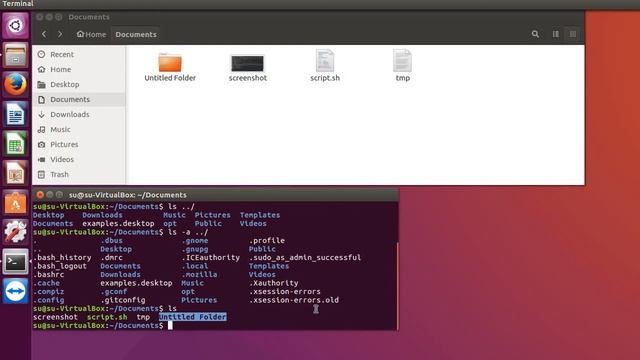Open the Ubuntu Dash search launcher

[x=16, y=26]
